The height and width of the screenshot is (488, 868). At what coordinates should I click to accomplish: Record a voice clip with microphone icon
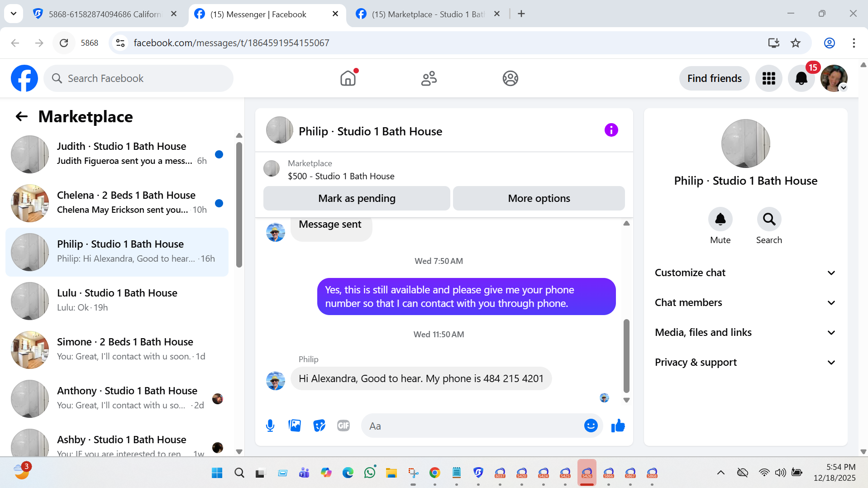(270, 426)
